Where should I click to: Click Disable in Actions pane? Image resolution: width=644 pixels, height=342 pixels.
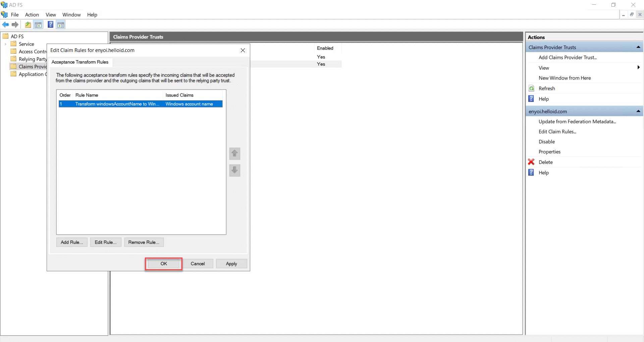coord(547,141)
